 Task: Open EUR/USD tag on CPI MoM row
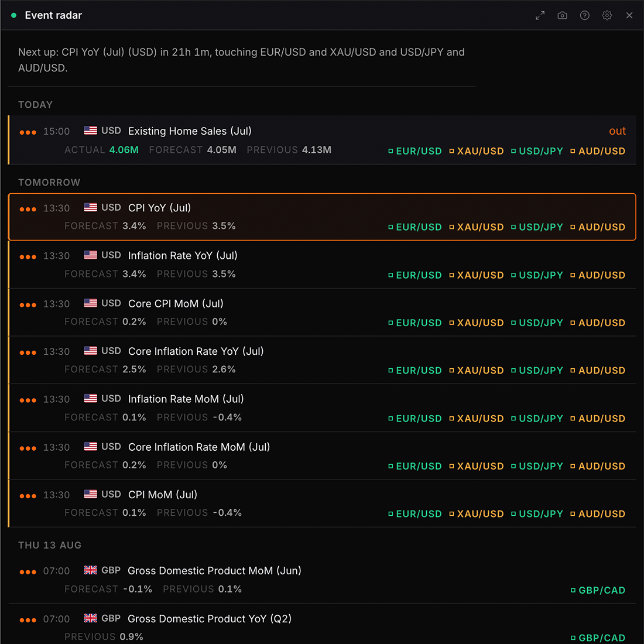[x=415, y=514]
